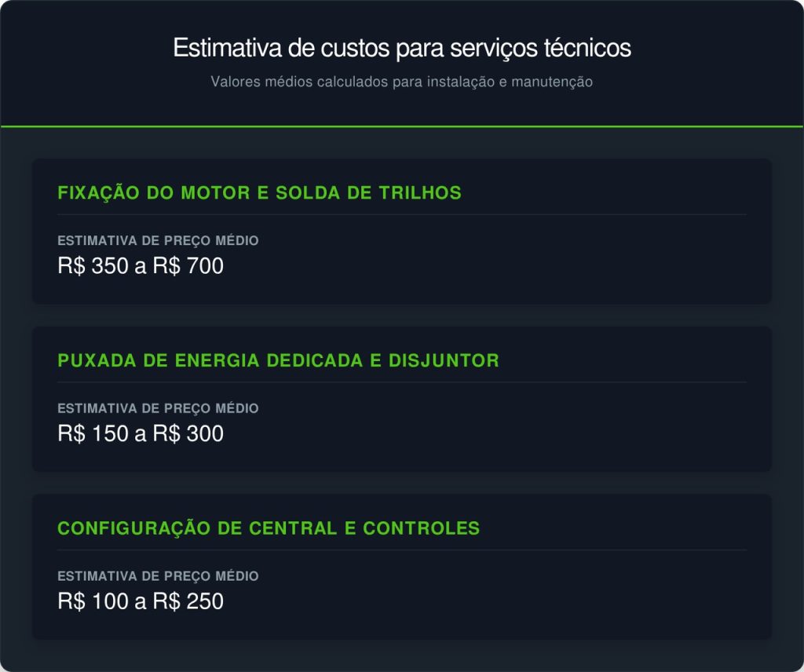Click the separator line under 'Configuração de central' title
Screen dimensions: 804x672
point(402,550)
